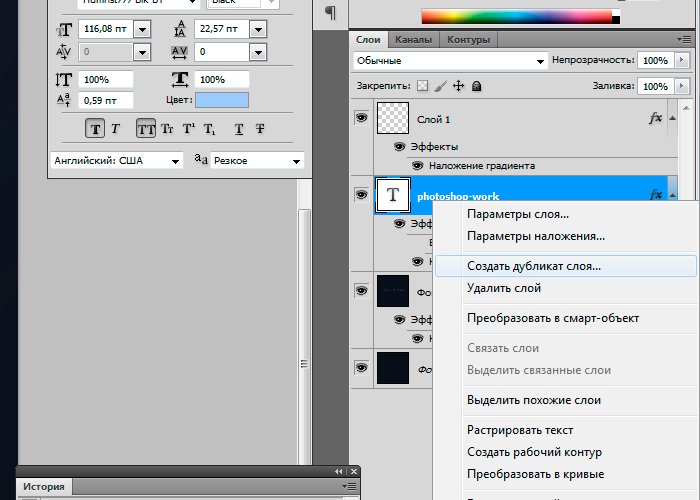The height and width of the screenshot is (500, 700).
Task: Apply Superscript text style
Action: point(188,128)
